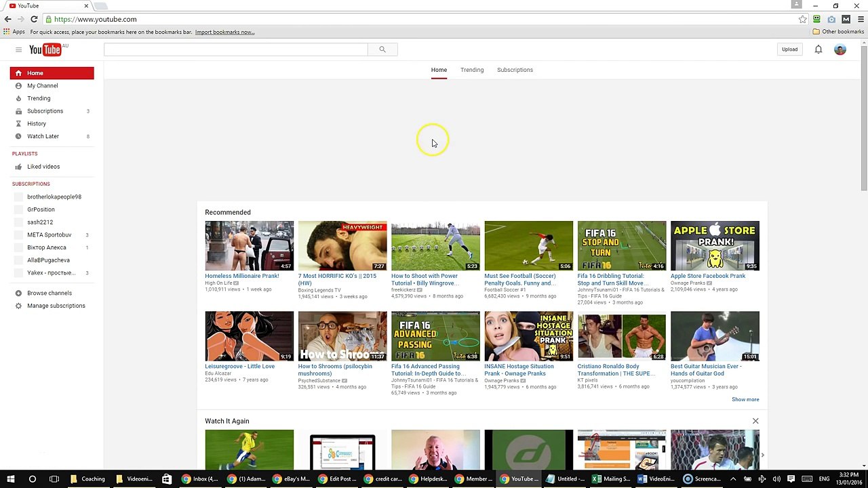Open the Homeless Millionaire Prank thumbnail

[x=250, y=245]
